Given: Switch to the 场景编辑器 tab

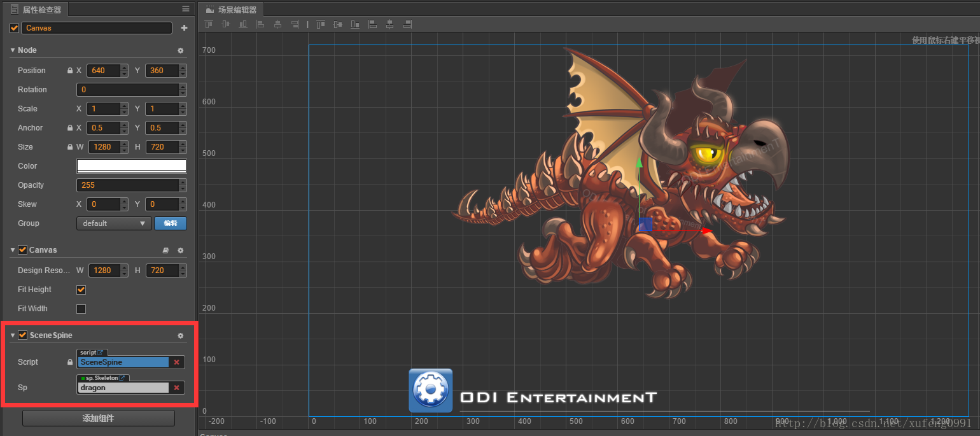Looking at the screenshot, I should click(x=232, y=10).
